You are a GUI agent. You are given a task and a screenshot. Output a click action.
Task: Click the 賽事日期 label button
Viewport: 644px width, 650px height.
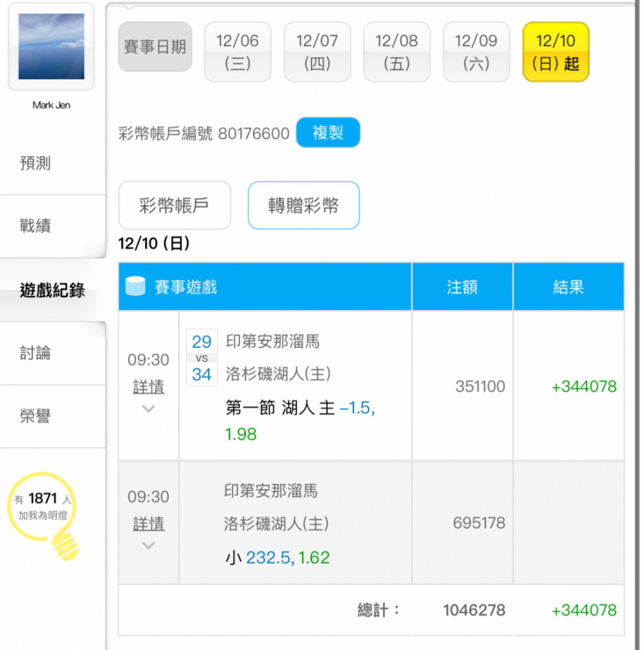[x=155, y=47]
